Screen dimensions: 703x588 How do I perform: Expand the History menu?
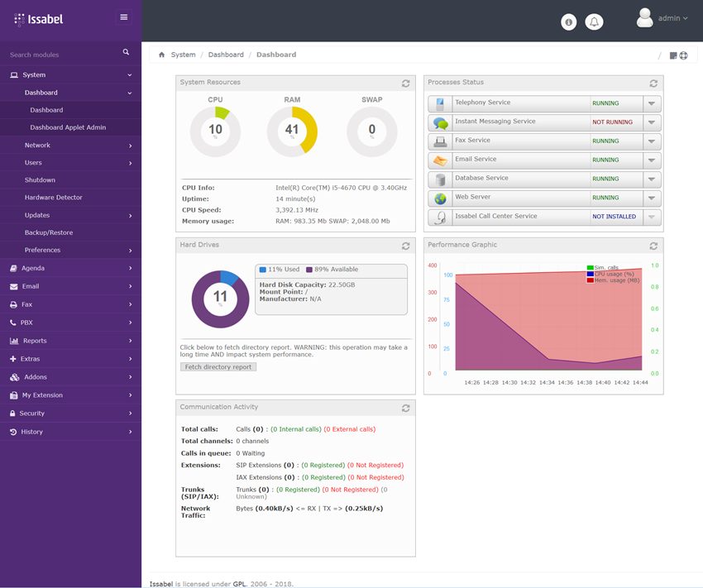pos(70,432)
